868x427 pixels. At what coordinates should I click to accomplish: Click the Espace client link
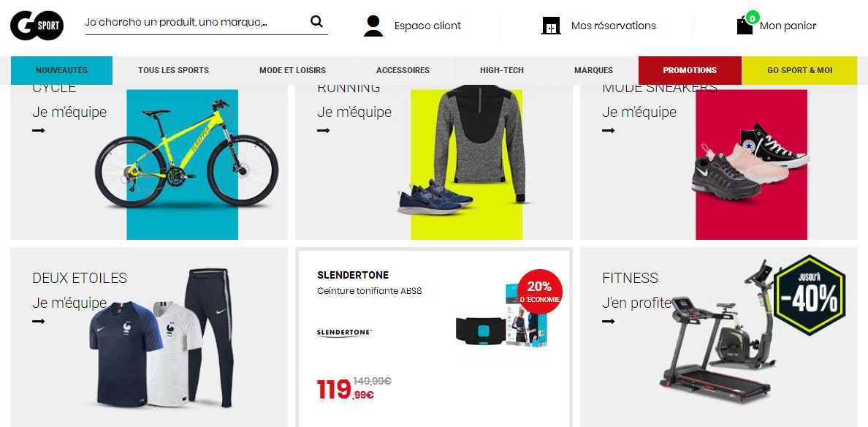coord(427,26)
